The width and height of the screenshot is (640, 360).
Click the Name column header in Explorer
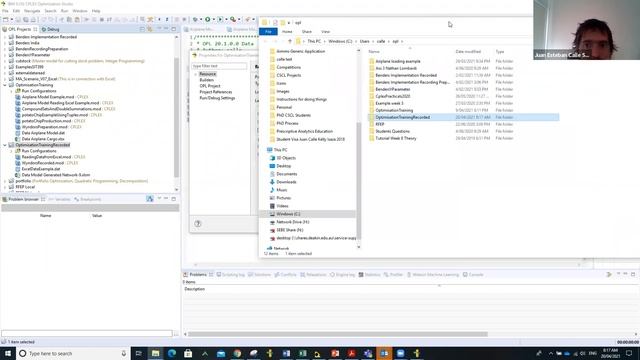(x=374, y=52)
